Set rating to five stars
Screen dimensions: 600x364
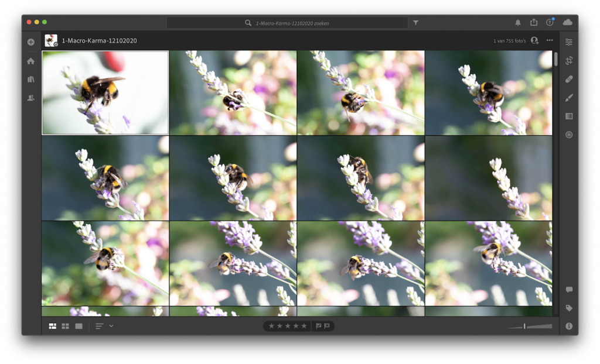pyautogui.click(x=304, y=326)
